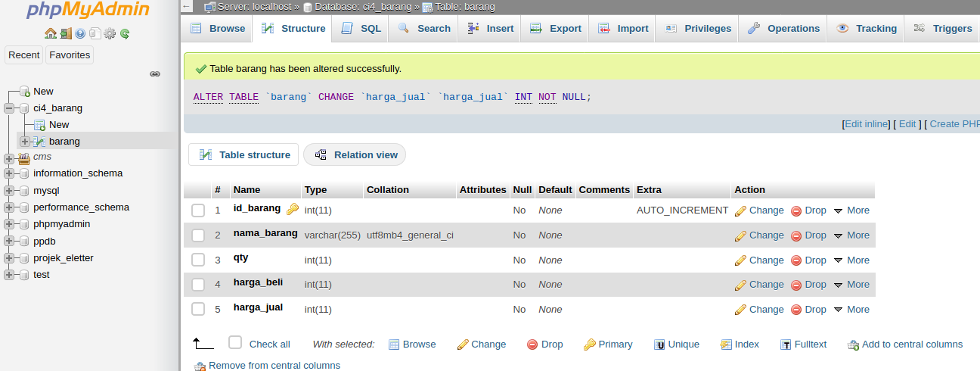
Task: Switch to the SQL tab
Action: (x=361, y=29)
